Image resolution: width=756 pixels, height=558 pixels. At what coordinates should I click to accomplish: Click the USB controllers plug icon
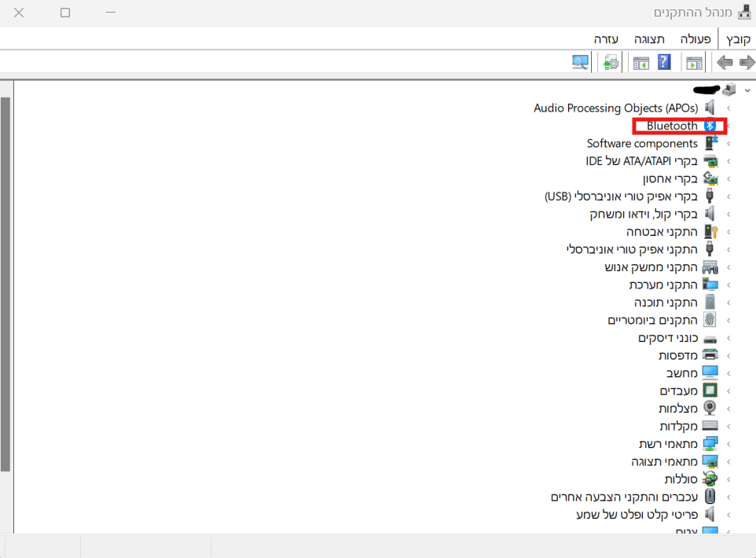tap(710, 196)
